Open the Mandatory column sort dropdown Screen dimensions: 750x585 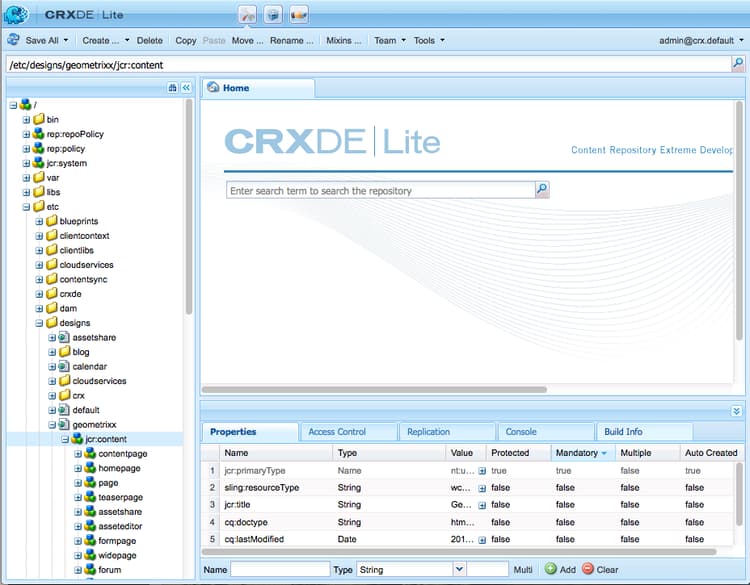(604, 453)
